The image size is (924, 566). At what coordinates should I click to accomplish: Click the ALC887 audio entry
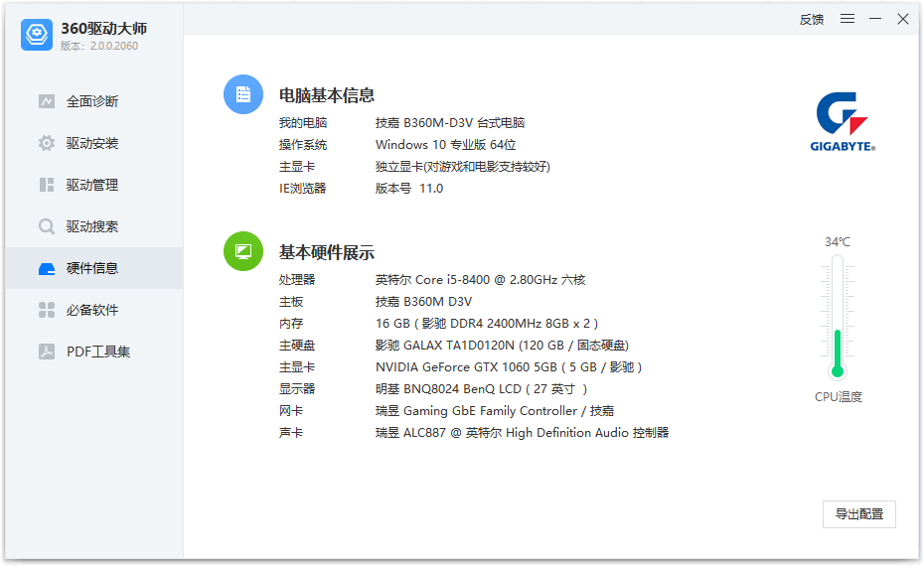coord(522,433)
